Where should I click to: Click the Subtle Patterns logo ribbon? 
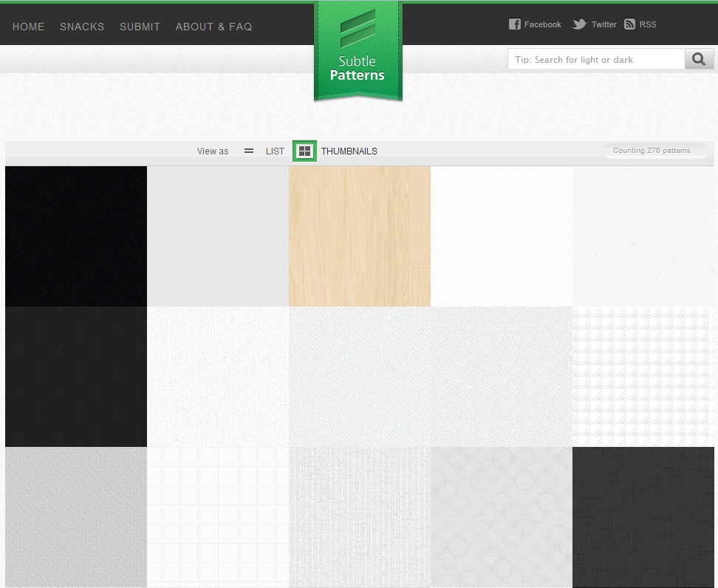click(x=358, y=51)
